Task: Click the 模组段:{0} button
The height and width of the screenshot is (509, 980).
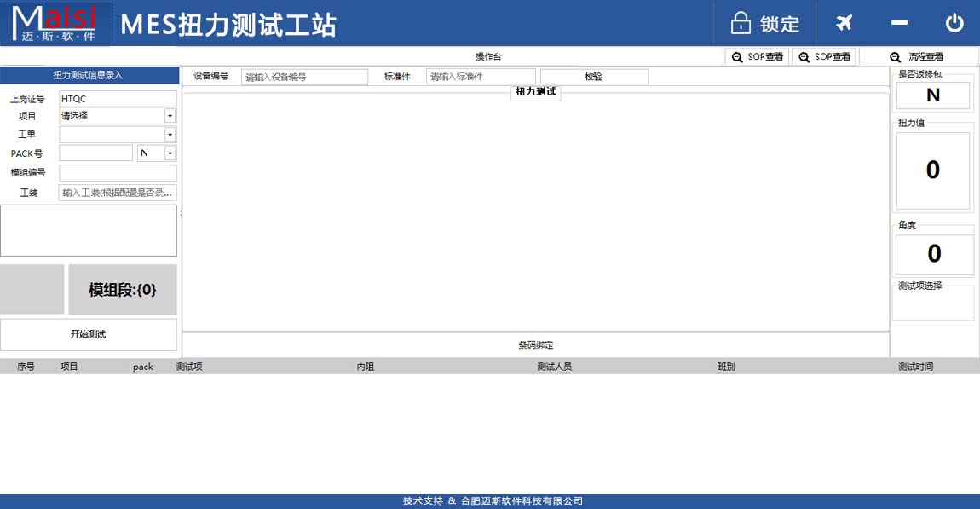Action: pos(121,289)
